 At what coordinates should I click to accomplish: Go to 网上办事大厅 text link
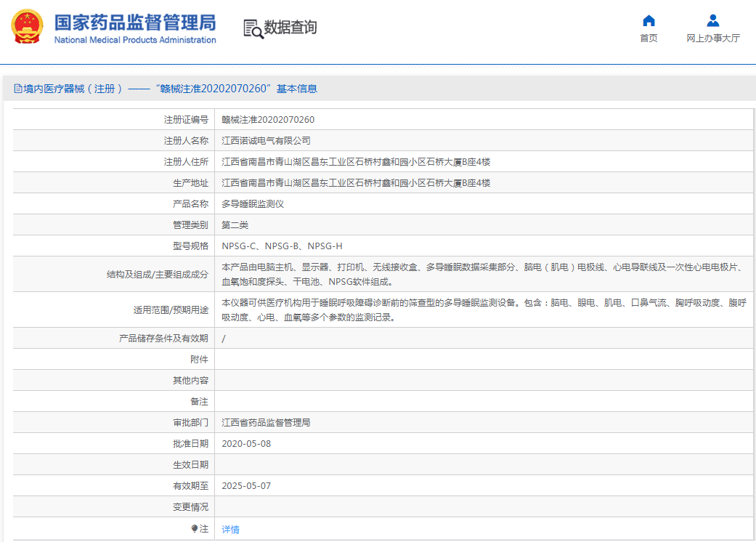coord(712,39)
